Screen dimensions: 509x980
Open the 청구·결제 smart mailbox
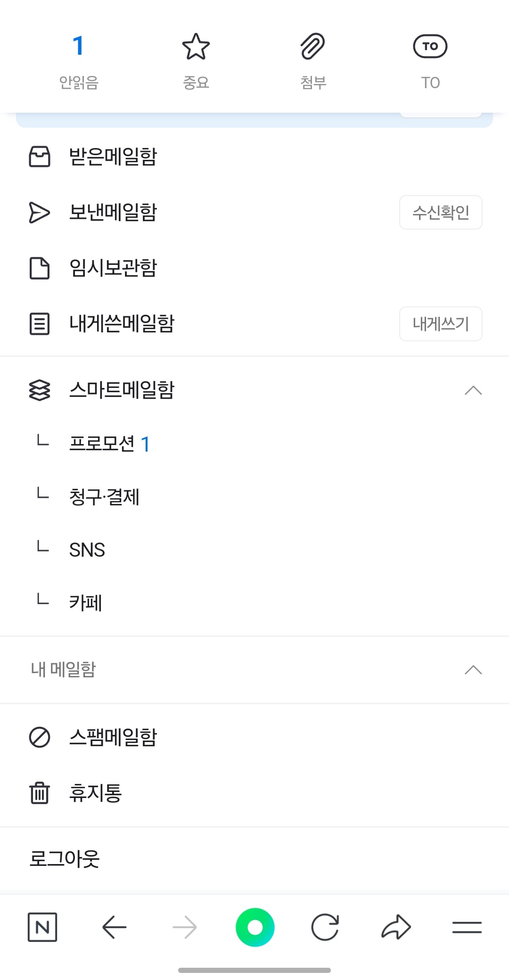104,497
